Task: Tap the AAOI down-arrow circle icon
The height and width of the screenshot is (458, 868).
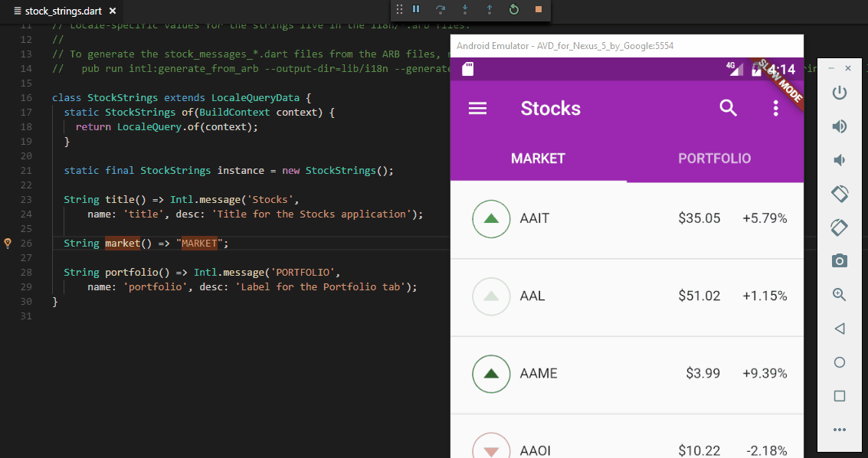Action: point(491,446)
